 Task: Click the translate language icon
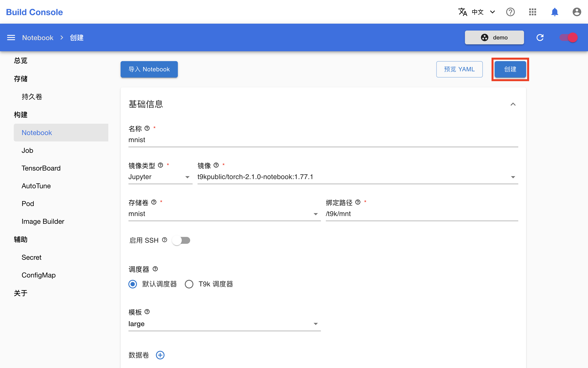tap(463, 12)
